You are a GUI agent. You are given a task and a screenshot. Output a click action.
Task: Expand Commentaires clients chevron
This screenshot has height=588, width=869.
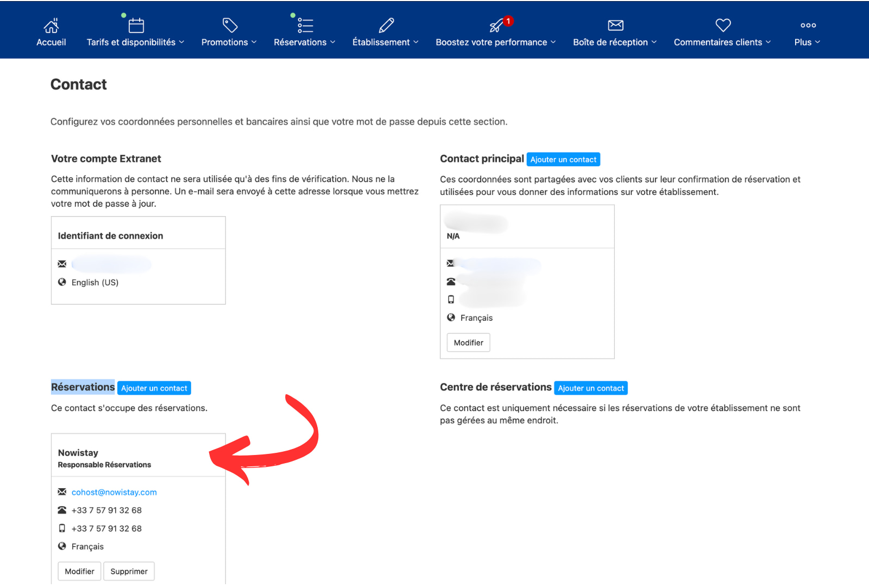click(768, 42)
